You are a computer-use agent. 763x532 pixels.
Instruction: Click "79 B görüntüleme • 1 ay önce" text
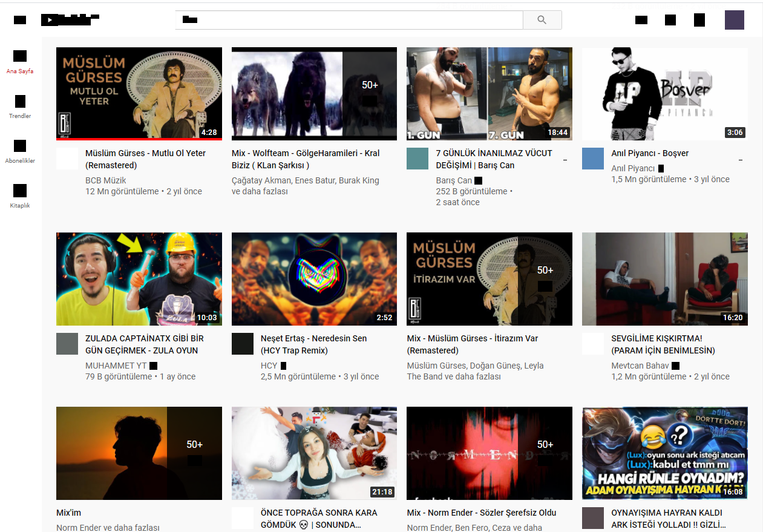tap(140, 376)
